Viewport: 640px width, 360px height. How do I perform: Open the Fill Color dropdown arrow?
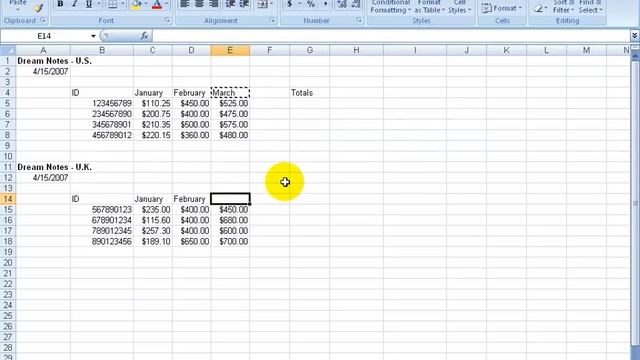point(146,4)
